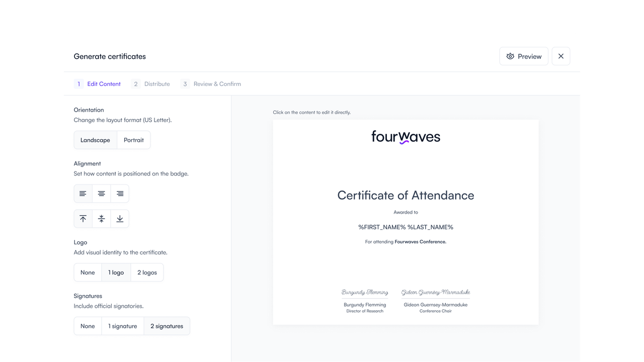Switch to Portrait orientation

[134, 140]
